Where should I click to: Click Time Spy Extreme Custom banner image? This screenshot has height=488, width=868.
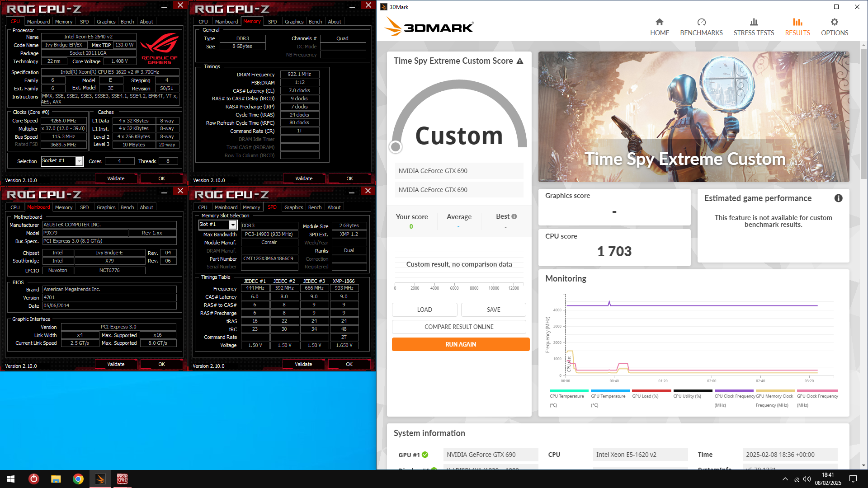[693, 117]
